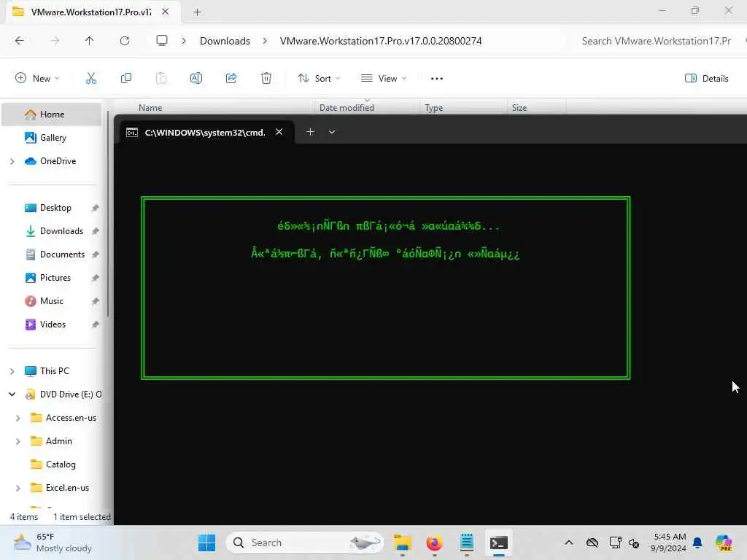The image size is (747, 560).
Task: Select the Catalog folder
Action: 61,464
